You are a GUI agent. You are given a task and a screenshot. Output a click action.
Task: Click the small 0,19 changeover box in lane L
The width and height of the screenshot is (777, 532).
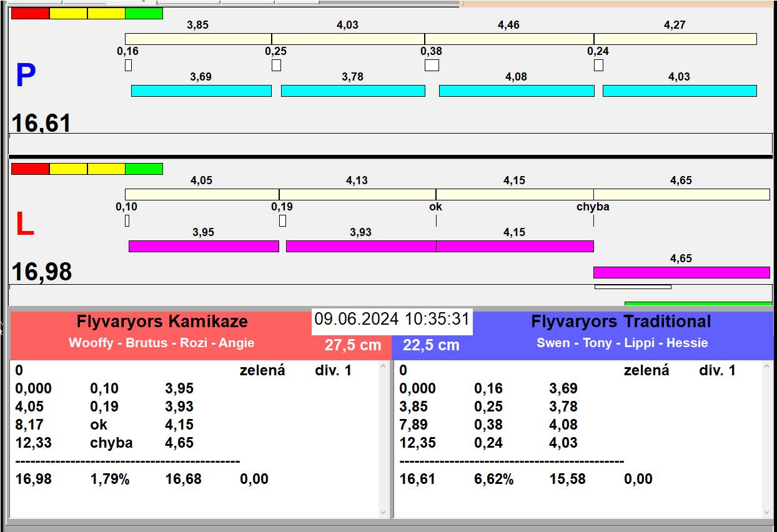[x=282, y=221]
